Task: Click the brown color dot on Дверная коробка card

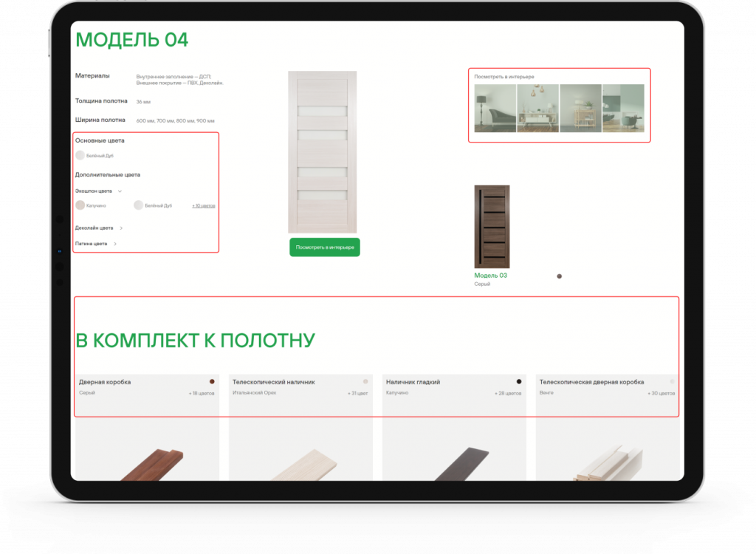Action: pos(212,382)
